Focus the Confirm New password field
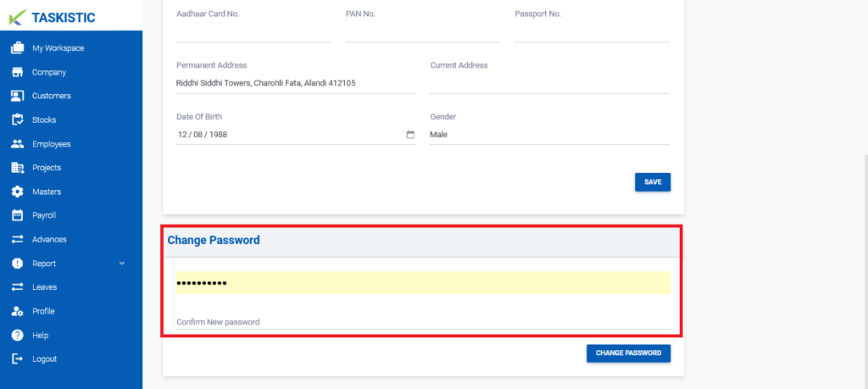Viewport: 868px width, 389px height. [x=424, y=321]
